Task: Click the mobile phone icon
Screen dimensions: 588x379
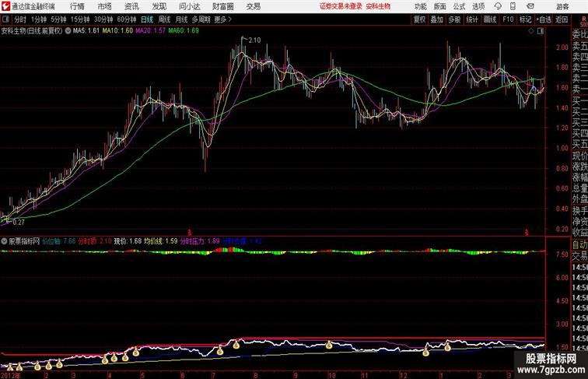Action: tap(513, 6)
